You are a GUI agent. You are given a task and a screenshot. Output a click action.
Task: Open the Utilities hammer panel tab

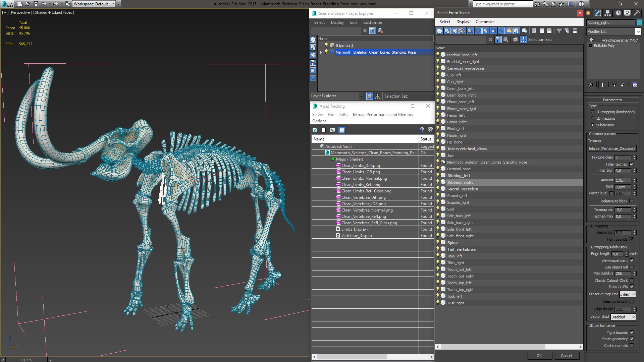[x=637, y=13]
